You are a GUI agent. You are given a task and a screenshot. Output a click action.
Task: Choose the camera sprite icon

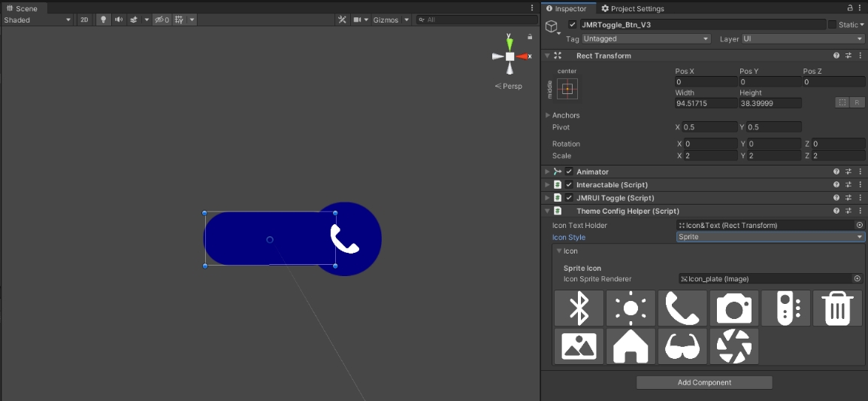[x=734, y=308]
